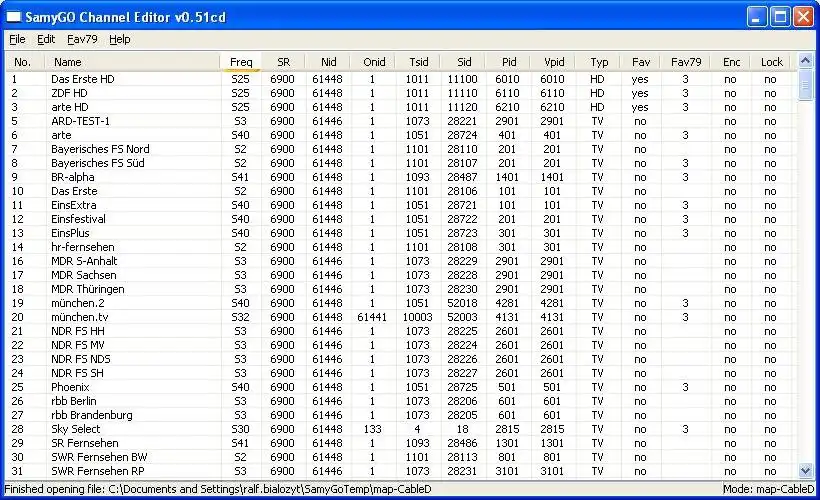Sort by the Lock column header
This screenshot has width=820, height=500.
click(x=771, y=62)
